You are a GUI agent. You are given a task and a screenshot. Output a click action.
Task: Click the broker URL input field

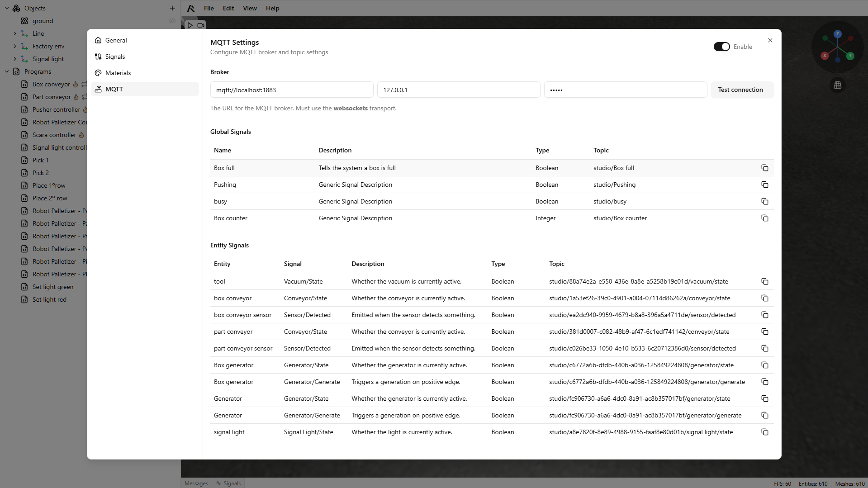tap(292, 90)
